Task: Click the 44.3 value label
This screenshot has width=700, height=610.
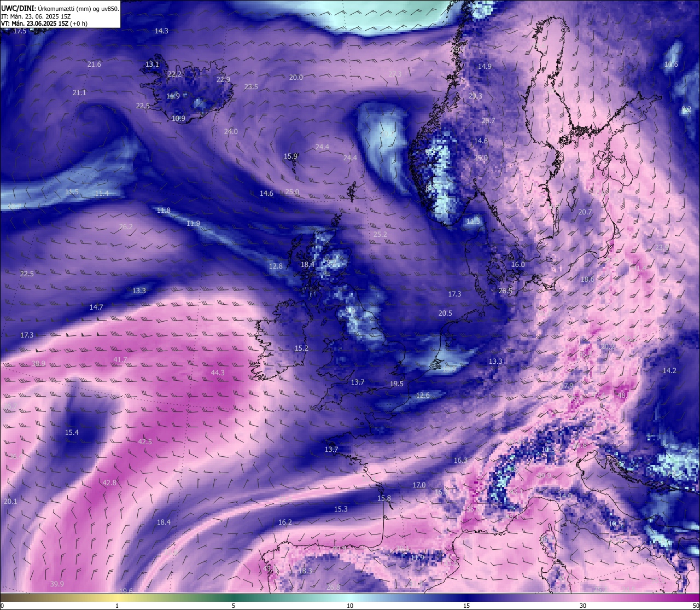Action: (x=218, y=373)
